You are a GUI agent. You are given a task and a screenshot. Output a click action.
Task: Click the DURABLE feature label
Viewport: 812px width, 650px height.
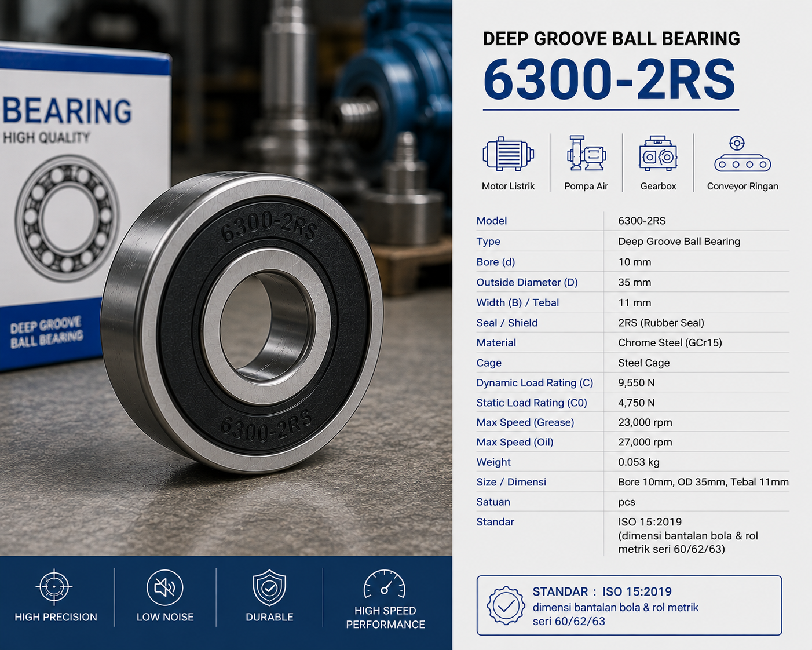(x=269, y=617)
